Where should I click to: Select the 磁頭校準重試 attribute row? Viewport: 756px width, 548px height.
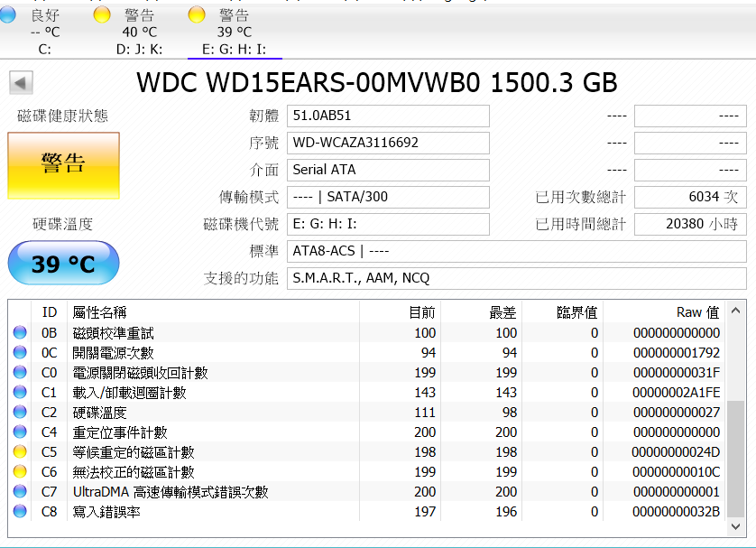367,332
